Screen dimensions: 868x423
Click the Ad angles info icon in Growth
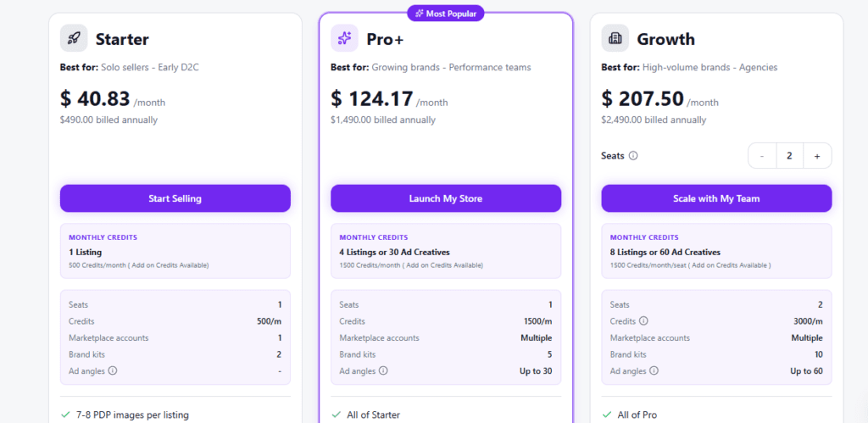pyautogui.click(x=654, y=370)
